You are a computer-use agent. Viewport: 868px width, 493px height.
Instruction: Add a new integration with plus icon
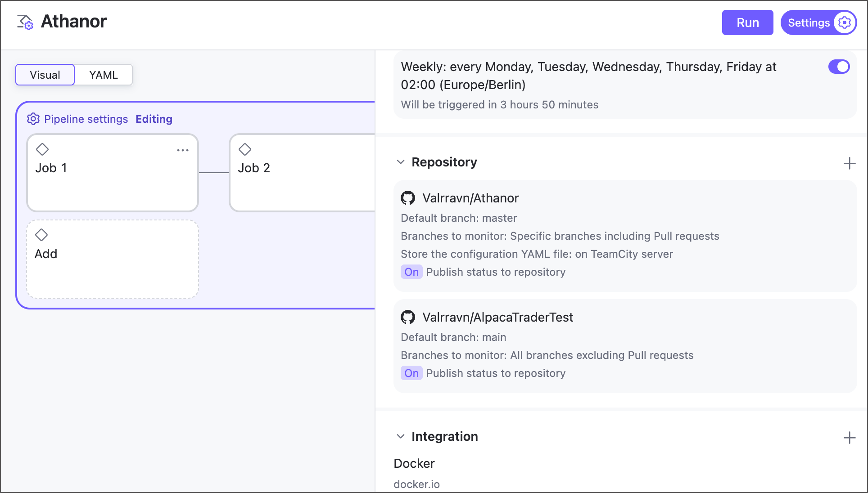click(x=849, y=438)
